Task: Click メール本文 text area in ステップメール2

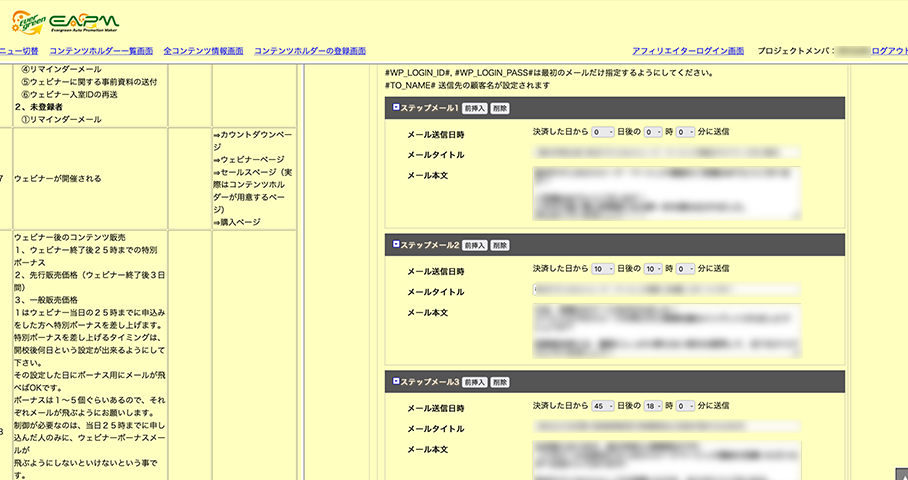Action: click(x=666, y=330)
